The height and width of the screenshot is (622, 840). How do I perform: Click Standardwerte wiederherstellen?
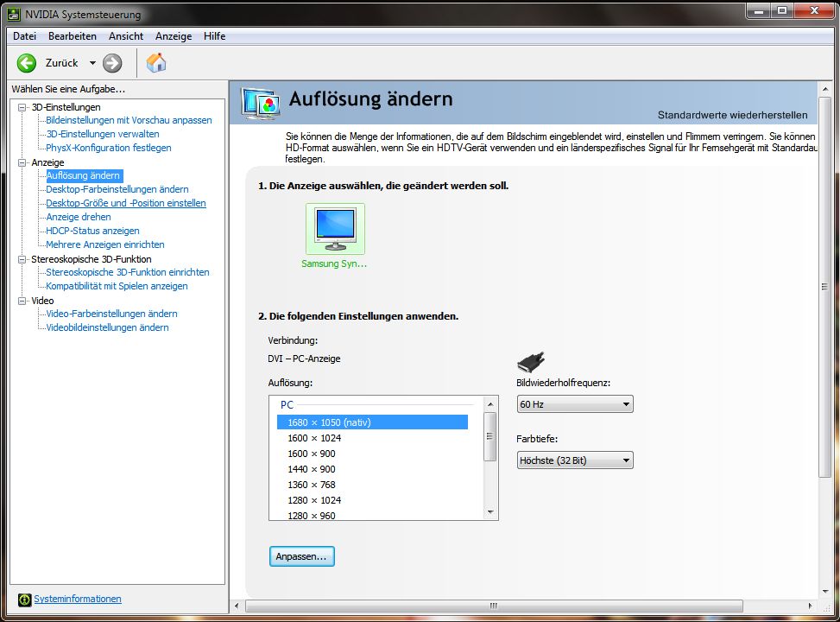(732, 115)
